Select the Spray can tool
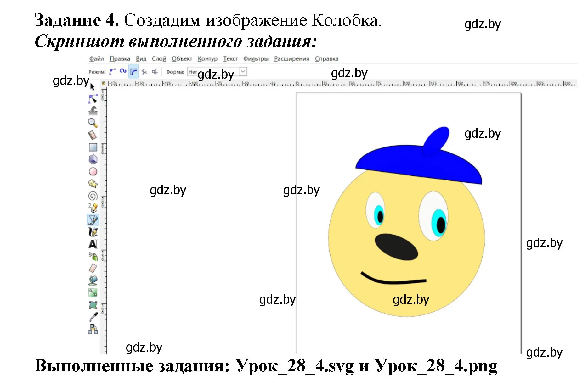The width and height of the screenshot is (588, 383). [x=93, y=256]
